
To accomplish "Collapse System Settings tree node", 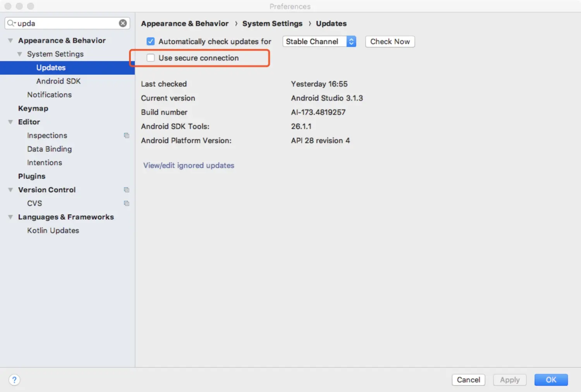I will 19,54.
